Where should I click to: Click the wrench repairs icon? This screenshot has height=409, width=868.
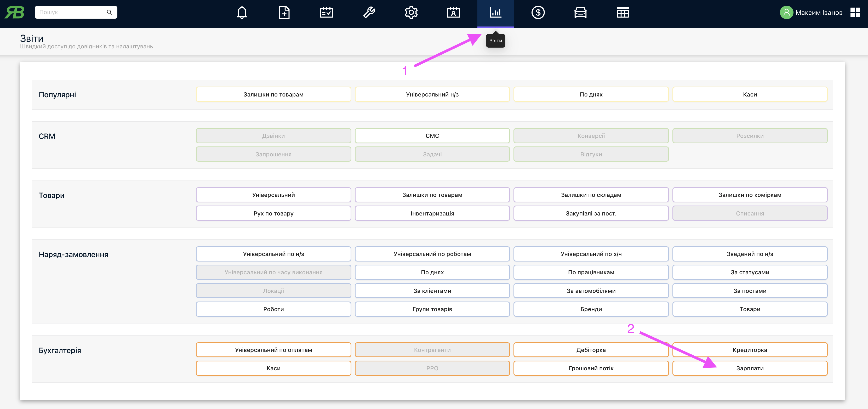point(369,13)
